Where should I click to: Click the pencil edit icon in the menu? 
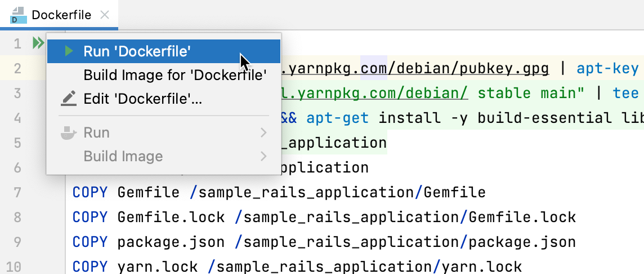69,99
